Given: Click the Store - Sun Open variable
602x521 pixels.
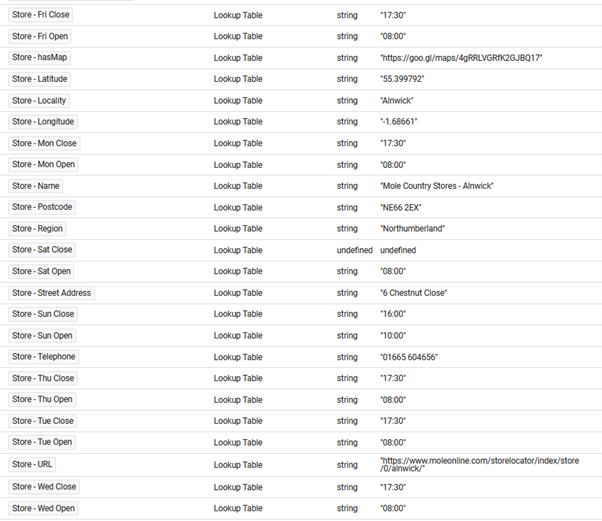Looking at the screenshot, I should (x=42, y=335).
